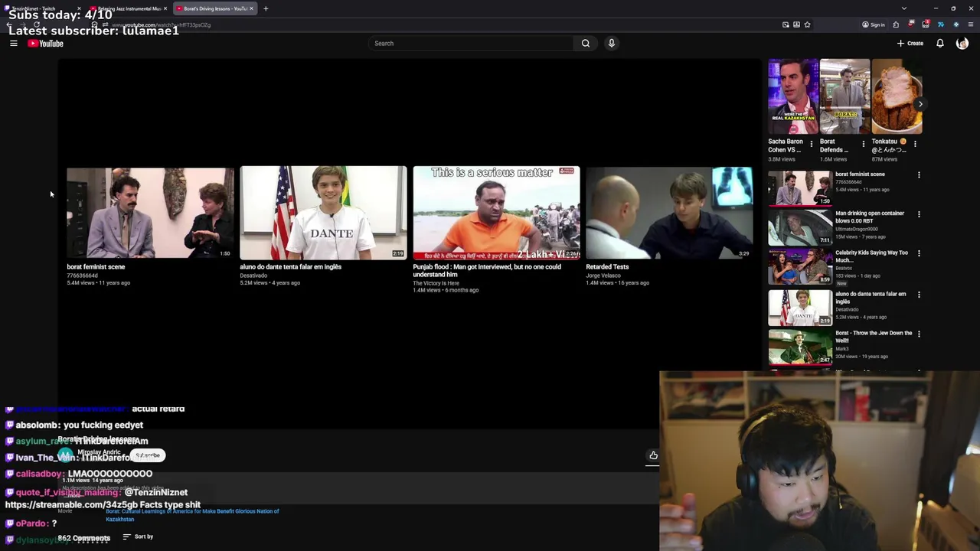Open more options for 'Celebrity Kids Saying Way Too Much'

coord(919,253)
